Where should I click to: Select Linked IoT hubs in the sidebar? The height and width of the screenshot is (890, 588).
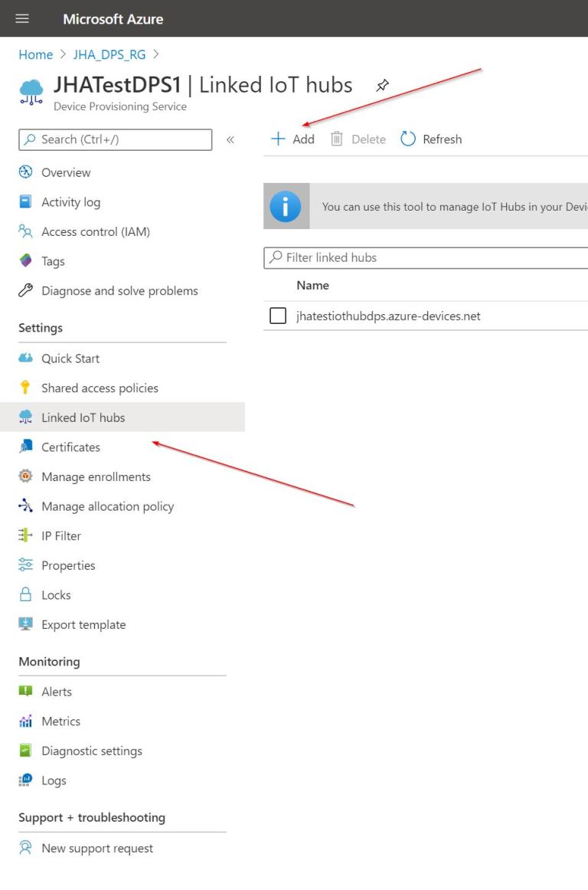click(81, 417)
